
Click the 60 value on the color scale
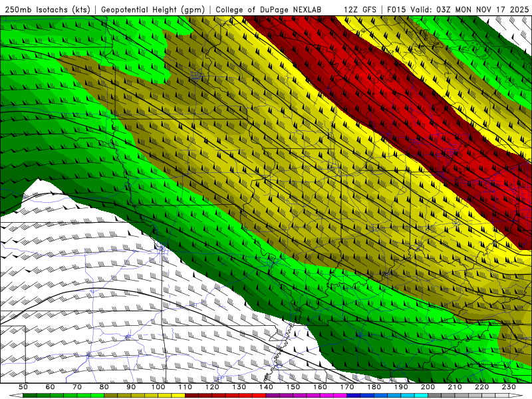[50, 387]
